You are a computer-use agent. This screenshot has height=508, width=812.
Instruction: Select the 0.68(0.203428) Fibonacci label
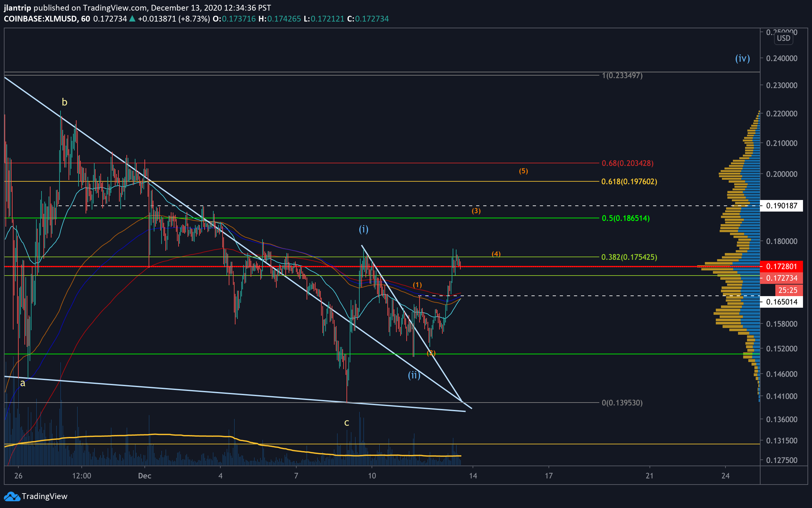tap(627, 163)
